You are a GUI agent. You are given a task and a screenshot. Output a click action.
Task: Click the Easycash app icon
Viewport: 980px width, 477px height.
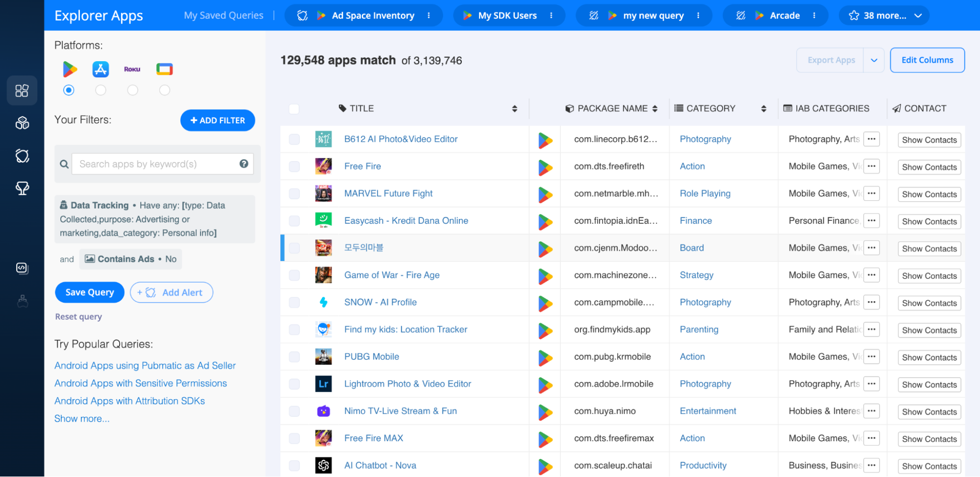pyautogui.click(x=324, y=220)
